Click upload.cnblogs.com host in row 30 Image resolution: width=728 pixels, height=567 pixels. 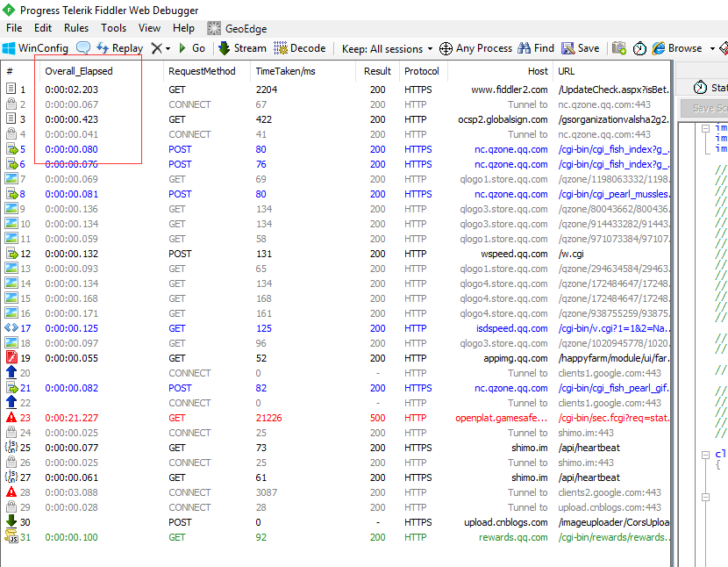[x=505, y=522]
